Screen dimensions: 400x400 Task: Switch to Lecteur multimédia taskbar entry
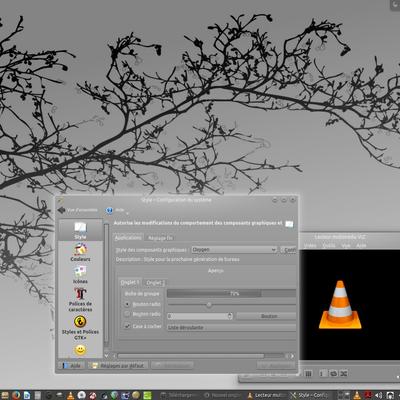coord(265,395)
